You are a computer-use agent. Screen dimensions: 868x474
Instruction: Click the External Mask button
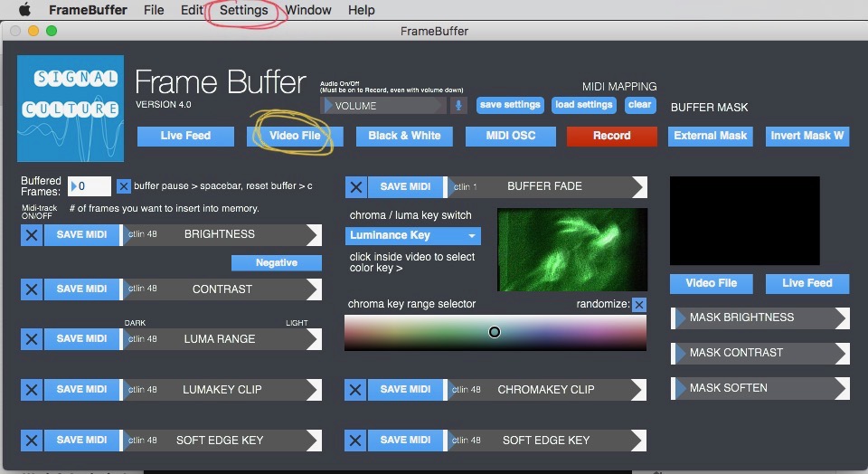[711, 136]
